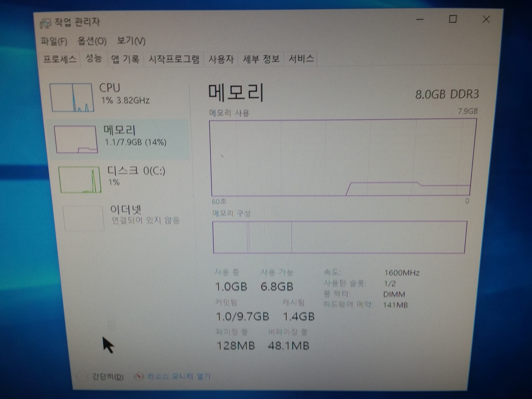This screenshot has height=399, width=532.
Task: Click the resource monitor icon
Action: click(139, 376)
